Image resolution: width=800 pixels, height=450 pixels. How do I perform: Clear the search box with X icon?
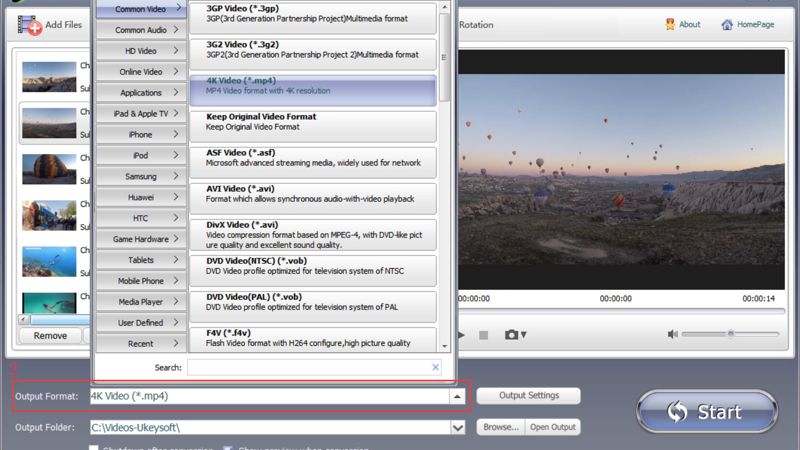coord(435,367)
